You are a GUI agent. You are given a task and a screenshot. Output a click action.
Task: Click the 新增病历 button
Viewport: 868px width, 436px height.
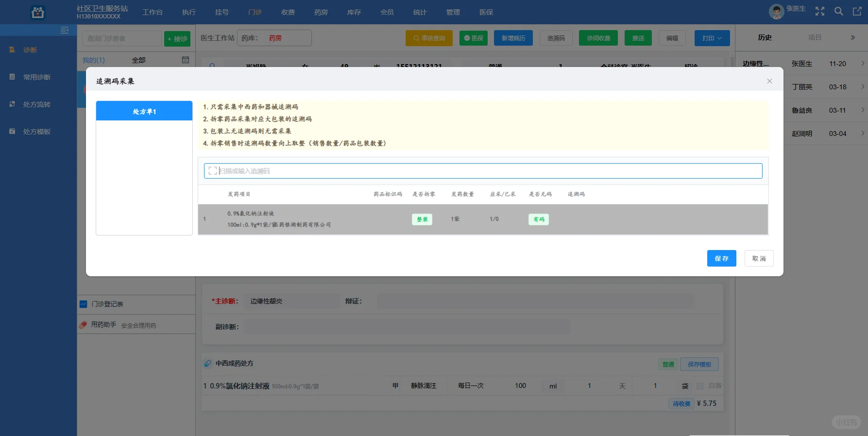[x=513, y=38]
